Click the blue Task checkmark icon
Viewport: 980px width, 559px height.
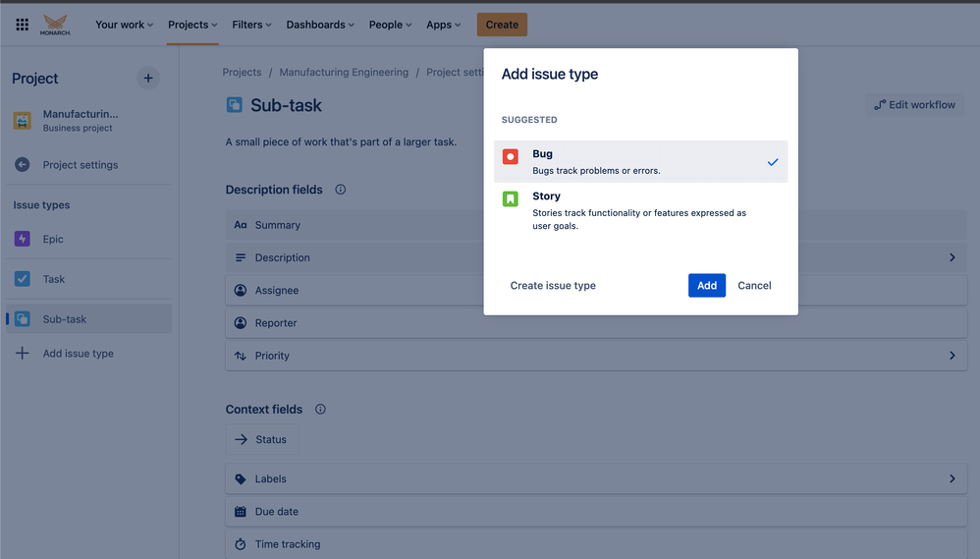tap(23, 279)
